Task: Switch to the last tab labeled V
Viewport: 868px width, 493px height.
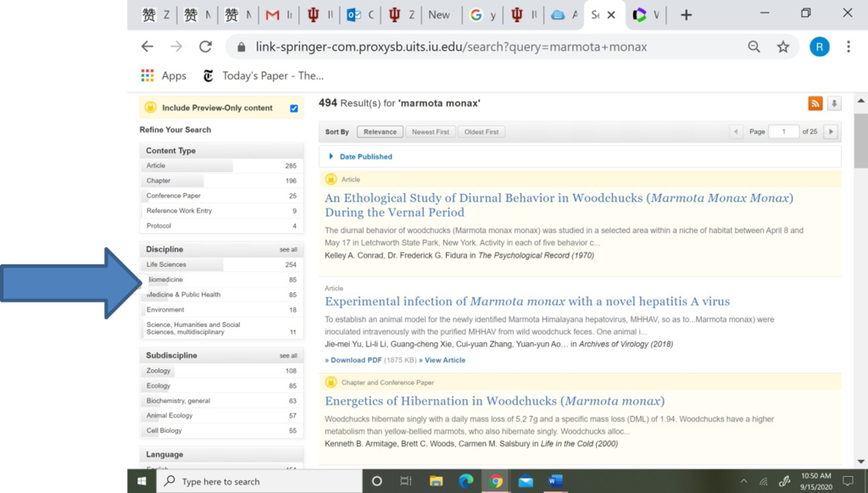Action: pos(645,15)
